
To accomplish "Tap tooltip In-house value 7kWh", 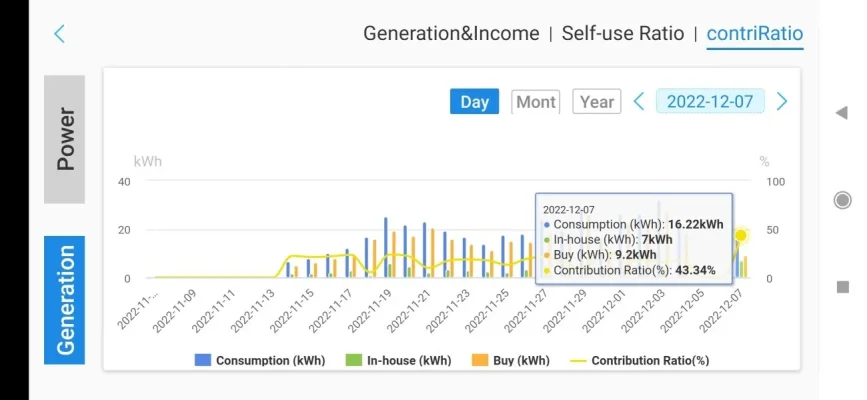I will point(657,240).
